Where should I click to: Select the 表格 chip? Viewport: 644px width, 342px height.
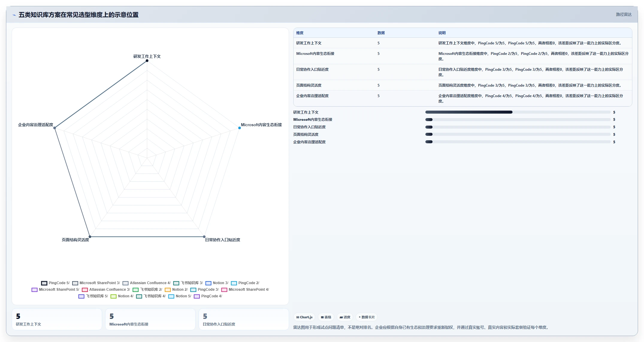(x=326, y=317)
